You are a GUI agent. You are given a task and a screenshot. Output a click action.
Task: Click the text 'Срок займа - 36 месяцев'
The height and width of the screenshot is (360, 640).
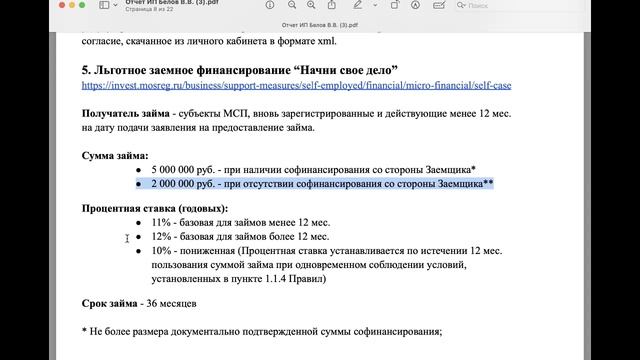coord(139,303)
